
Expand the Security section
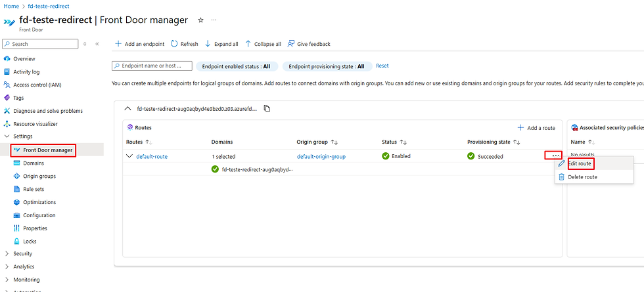[7, 253]
